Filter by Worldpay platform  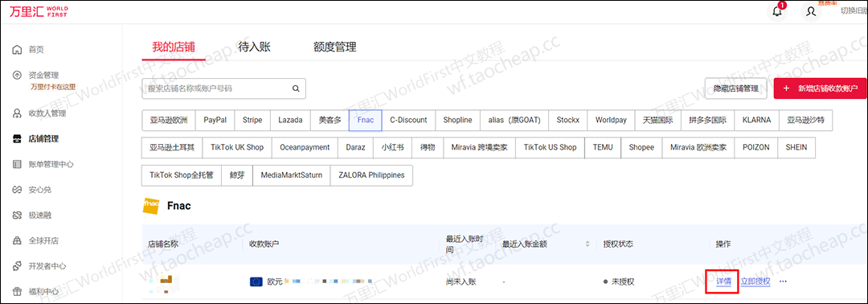611,120
